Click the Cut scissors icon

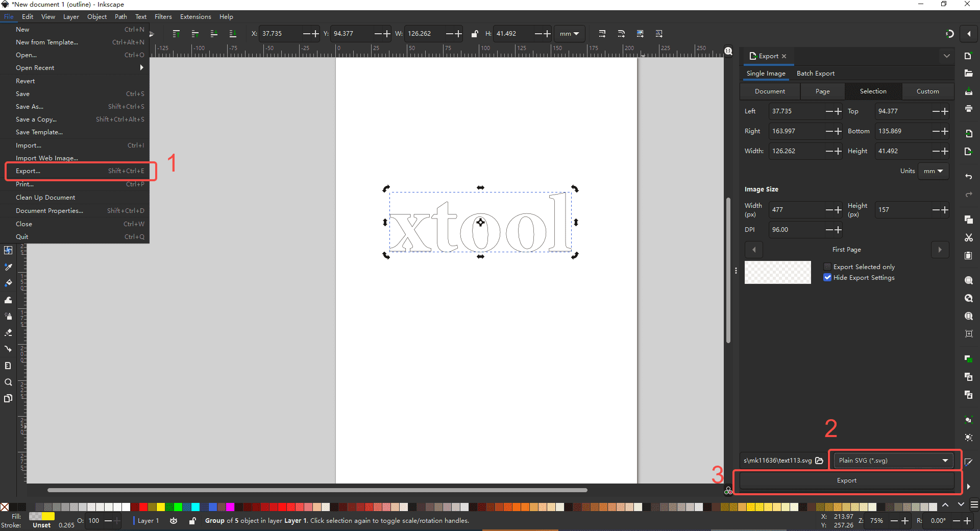click(968, 237)
